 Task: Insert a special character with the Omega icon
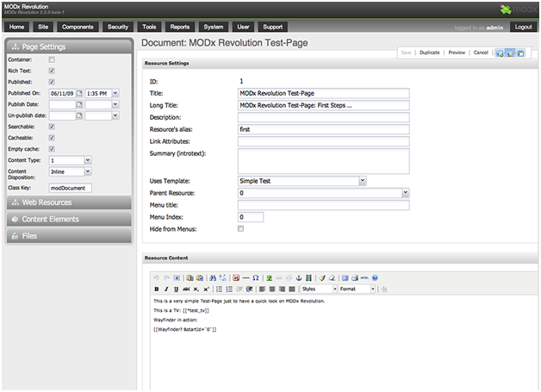(257, 278)
